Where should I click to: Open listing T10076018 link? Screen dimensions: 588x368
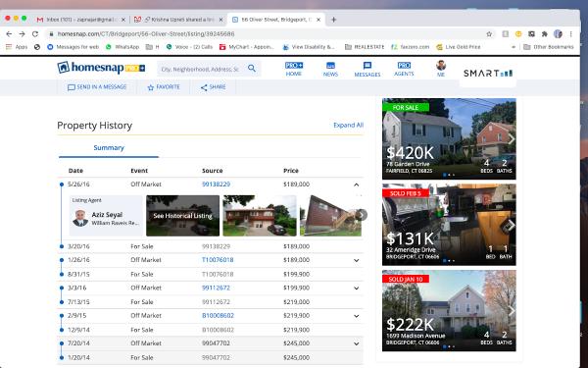[x=218, y=260]
